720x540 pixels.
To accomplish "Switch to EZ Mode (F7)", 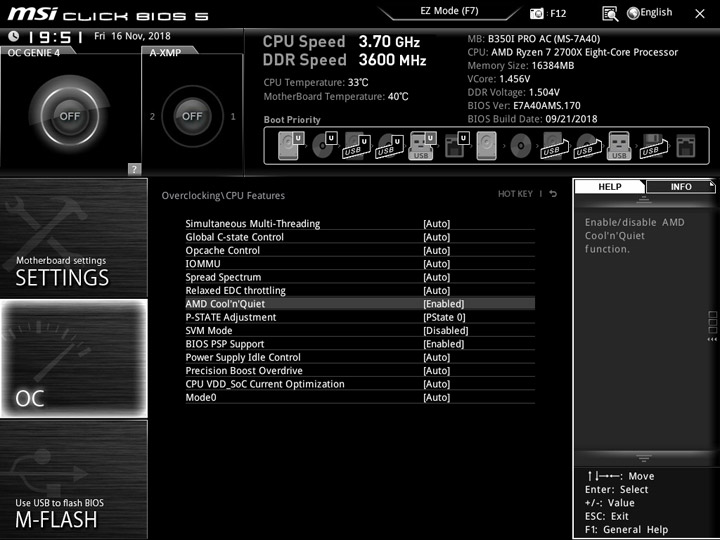I will click(x=449, y=11).
